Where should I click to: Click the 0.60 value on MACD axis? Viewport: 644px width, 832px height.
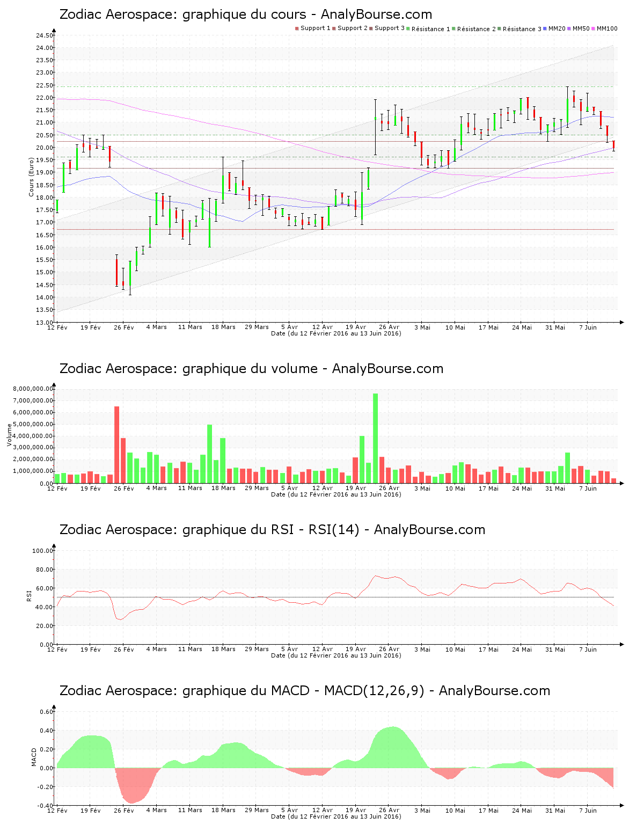47,712
